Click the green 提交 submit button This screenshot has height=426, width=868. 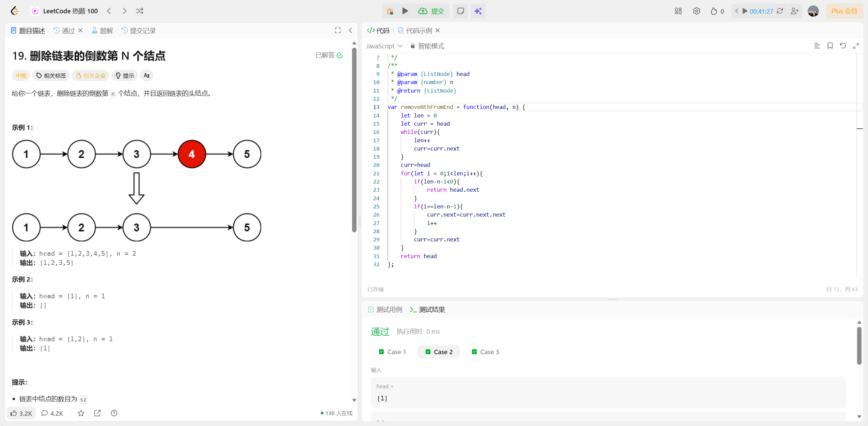click(x=431, y=11)
